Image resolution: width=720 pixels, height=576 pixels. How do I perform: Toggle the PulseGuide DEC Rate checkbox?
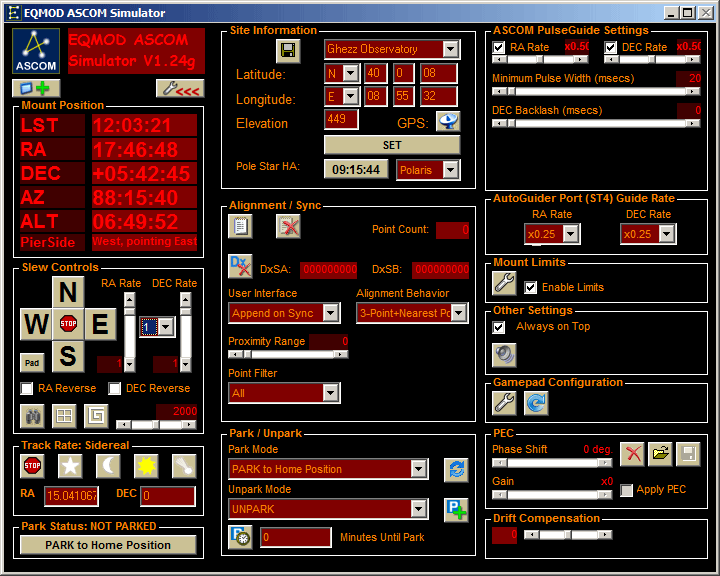pyautogui.click(x=610, y=47)
